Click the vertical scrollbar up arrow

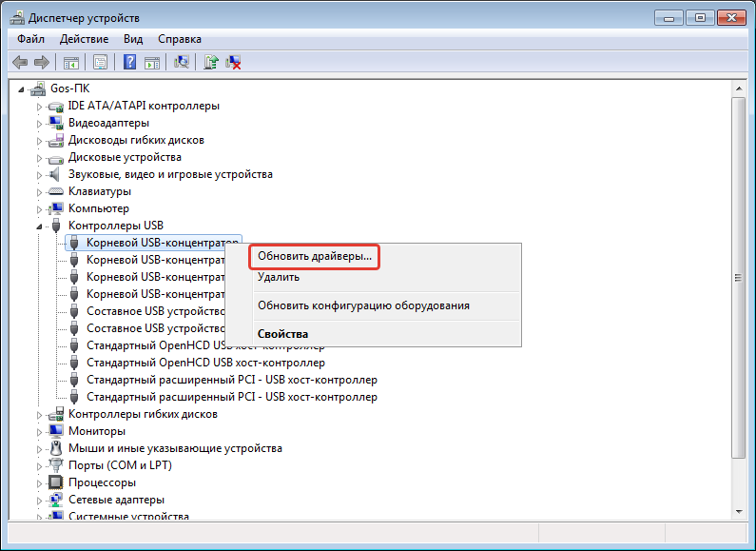(x=739, y=89)
